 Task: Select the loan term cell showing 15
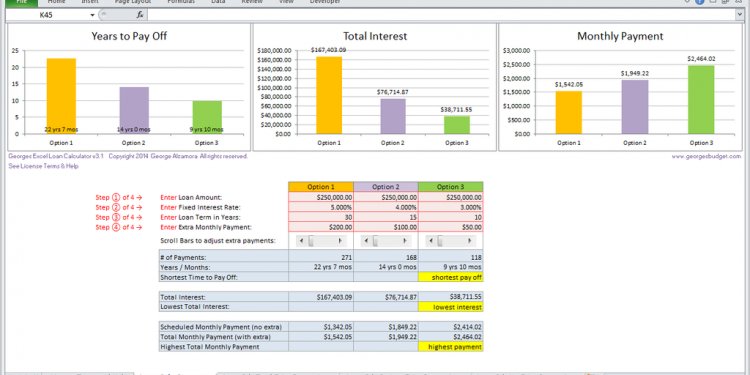click(386, 217)
